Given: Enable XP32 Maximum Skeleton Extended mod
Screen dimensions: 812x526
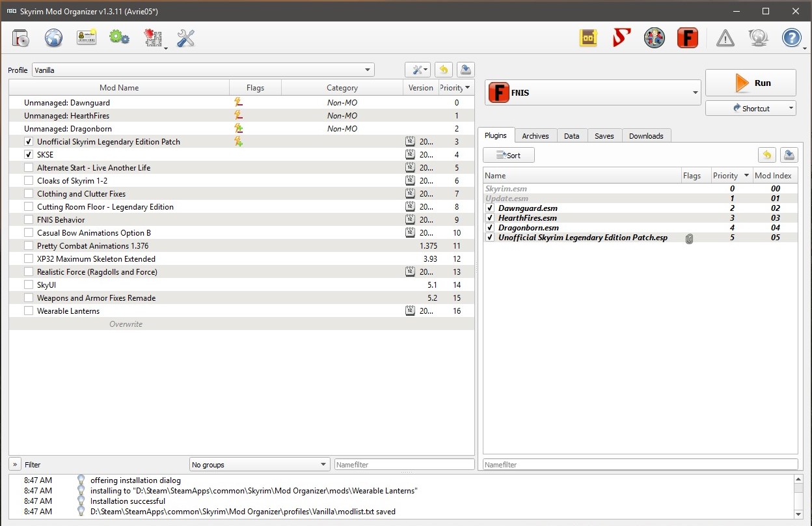Looking at the screenshot, I should (29, 258).
